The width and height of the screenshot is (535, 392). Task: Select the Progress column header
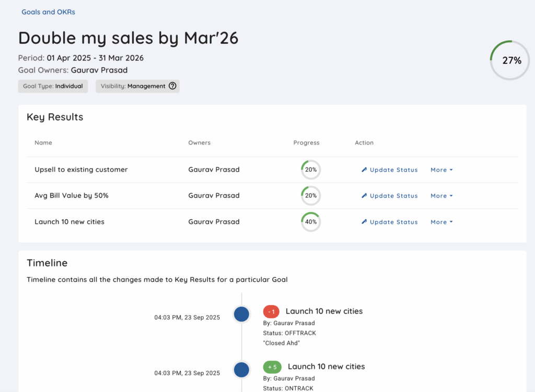click(x=306, y=142)
